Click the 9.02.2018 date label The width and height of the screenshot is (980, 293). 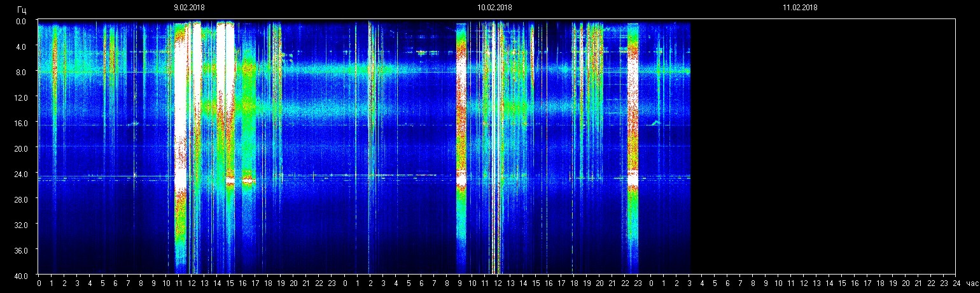point(189,8)
